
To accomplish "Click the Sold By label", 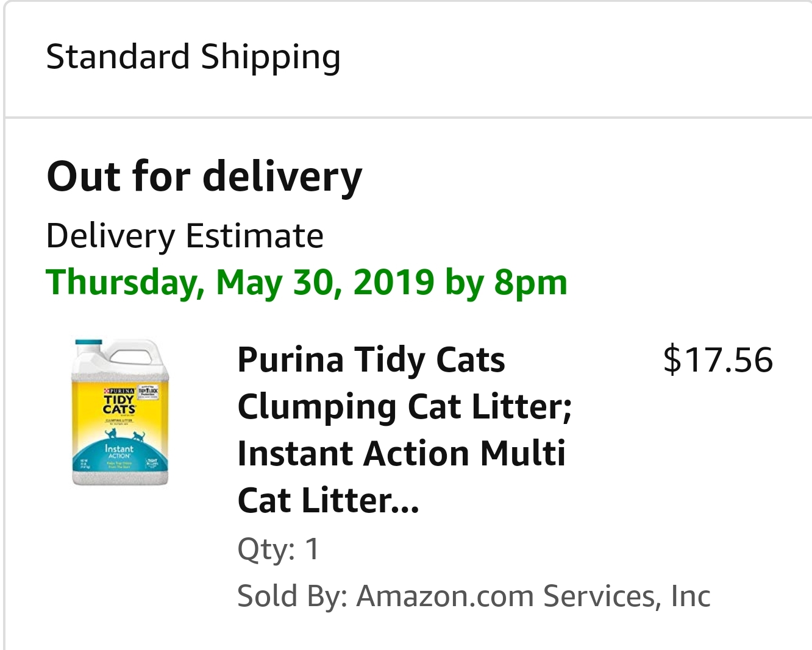I will (291, 596).
